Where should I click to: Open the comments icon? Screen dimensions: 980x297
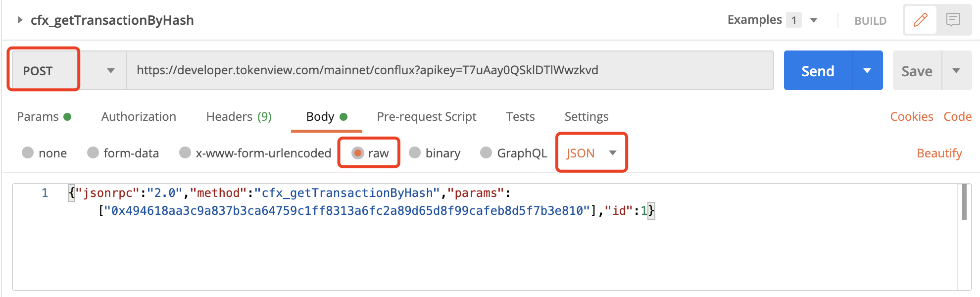tap(953, 20)
